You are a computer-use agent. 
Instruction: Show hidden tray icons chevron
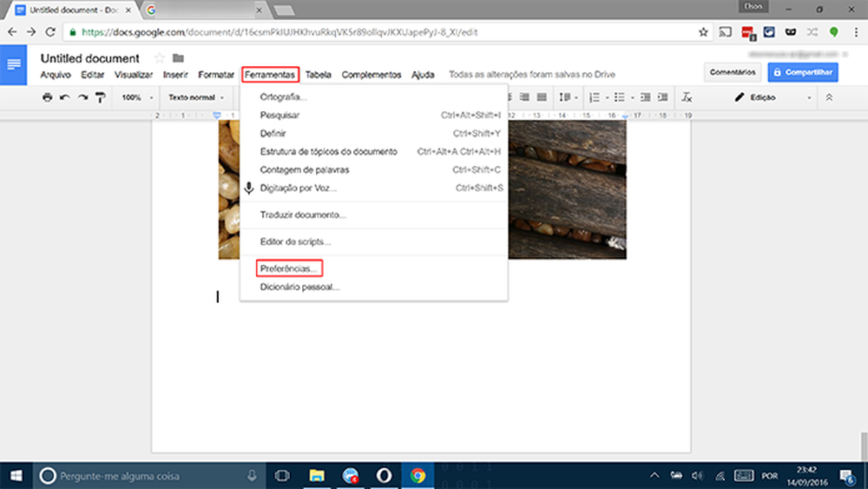click(654, 476)
